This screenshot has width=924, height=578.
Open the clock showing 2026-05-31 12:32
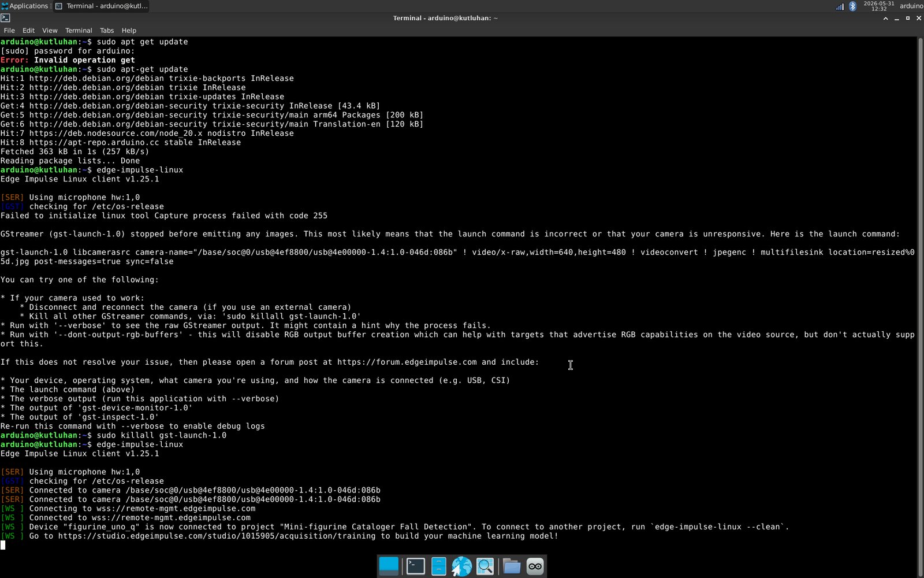879,6
